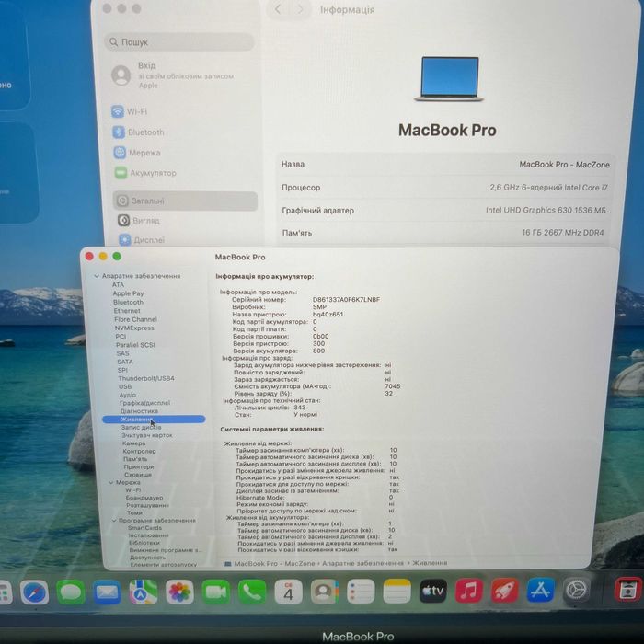Go back in Settings with left chevron

(278, 9)
